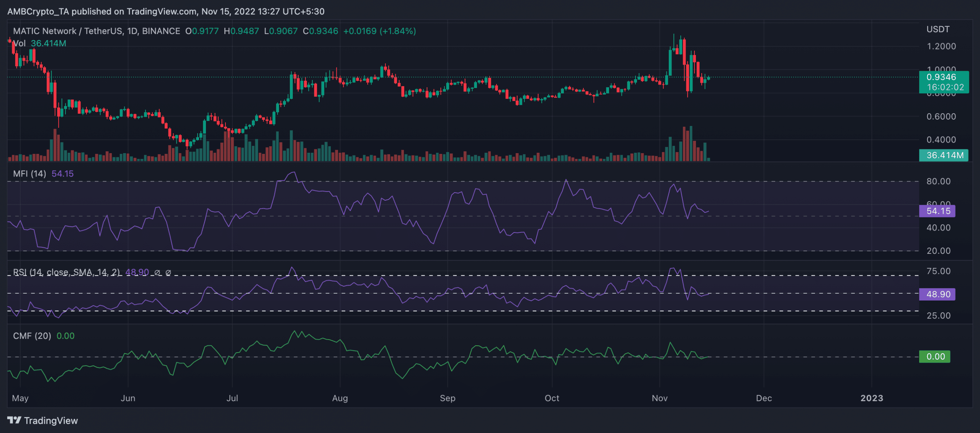Screen dimensions: 980x433
Task: Click the Vol 36.414M legend
Action: click(x=40, y=43)
